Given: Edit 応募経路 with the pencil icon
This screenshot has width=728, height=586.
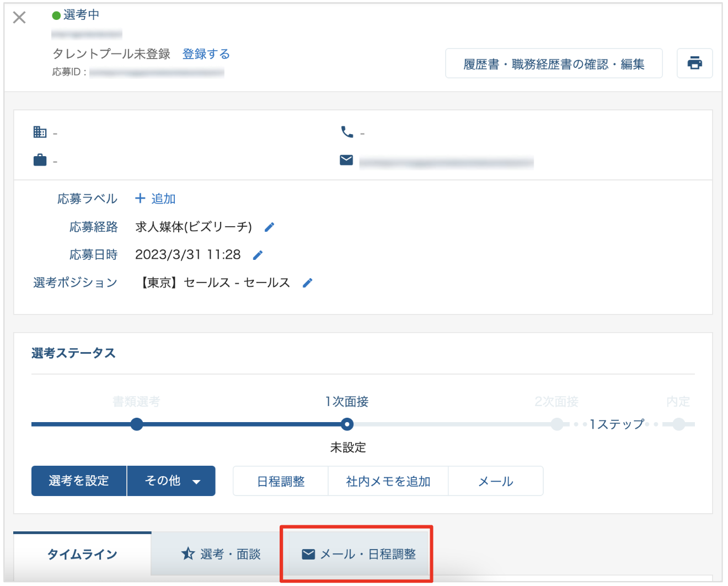Looking at the screenshot, I should (269, 227).
